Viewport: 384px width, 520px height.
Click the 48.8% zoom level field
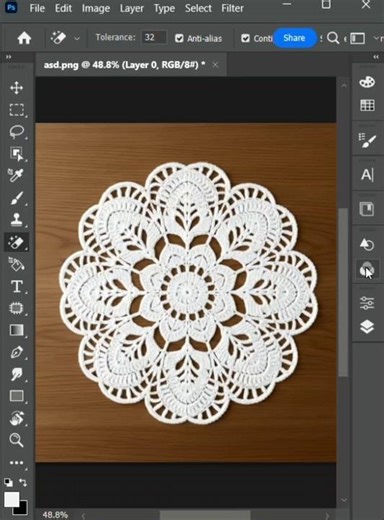(x=55, y=515)
